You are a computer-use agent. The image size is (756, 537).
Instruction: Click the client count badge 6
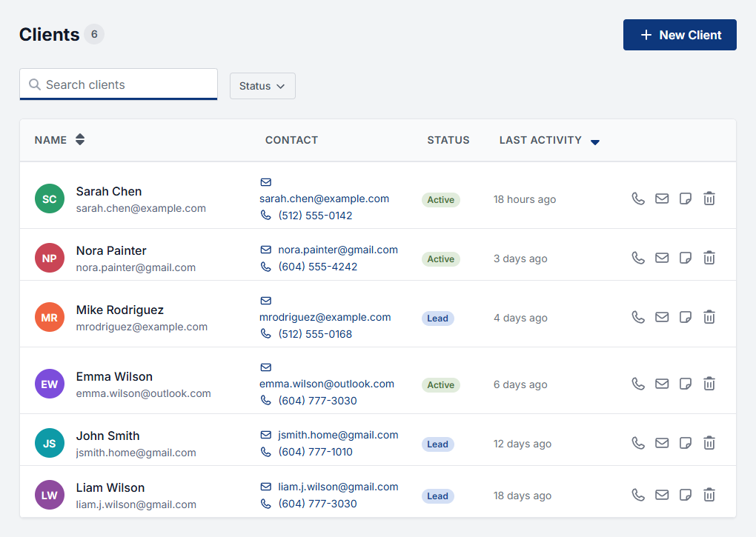(94, 34)
